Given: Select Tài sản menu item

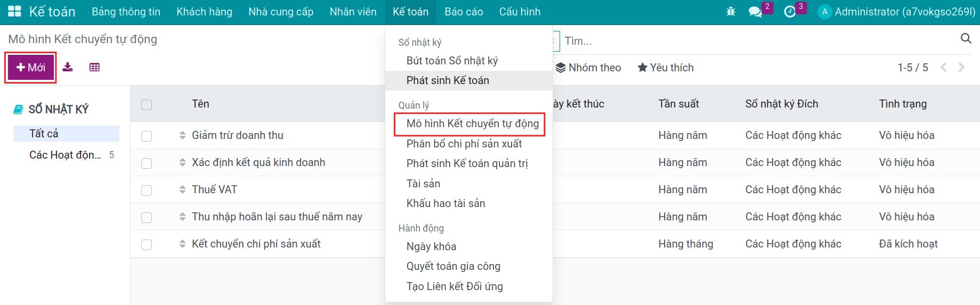Looking at the screenshot, I should click(x=469, y=184).
